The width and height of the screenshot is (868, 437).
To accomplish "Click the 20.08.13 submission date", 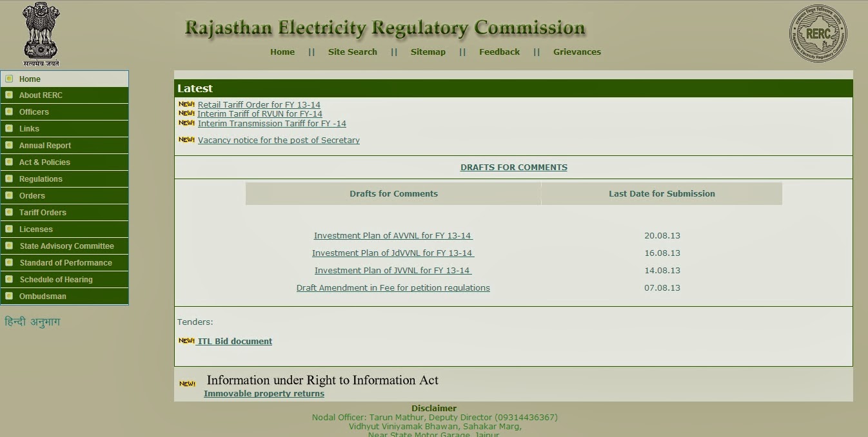I will tap(662, 235).
